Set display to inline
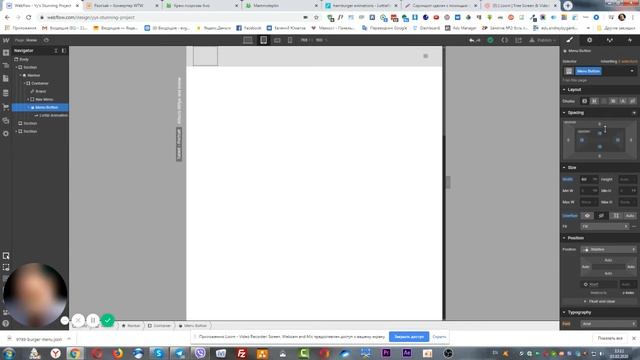 622,101
